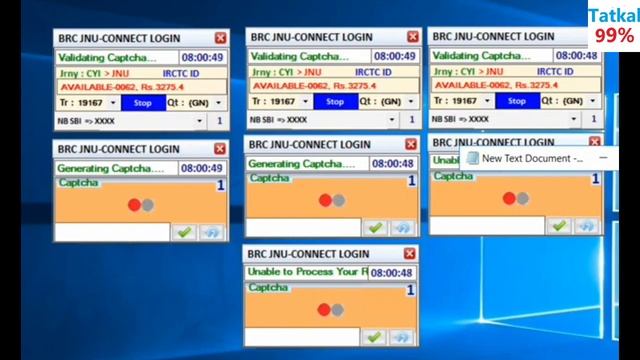Click IRCTC ID label in 08:00:48 Validating window
Image resolution: width=640 pixels, height=360 pixels.
[555, 72]
